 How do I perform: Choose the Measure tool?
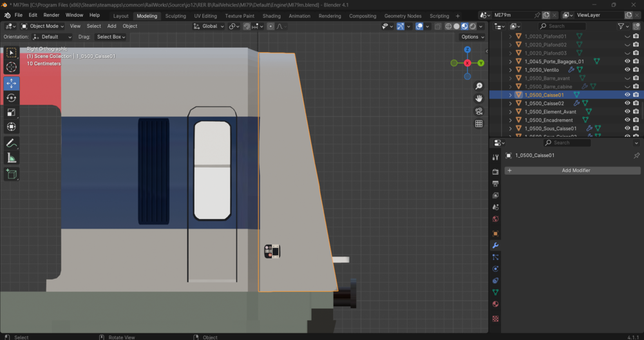coord(12,158)
